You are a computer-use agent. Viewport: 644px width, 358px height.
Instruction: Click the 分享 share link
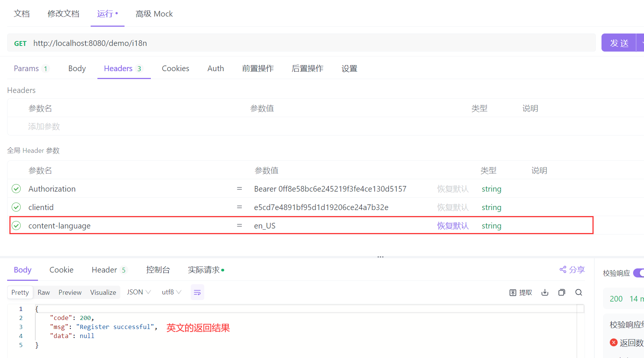coord(572,270)
